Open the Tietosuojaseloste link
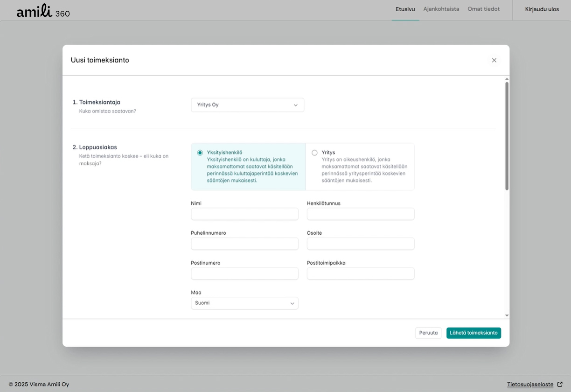 [x=530, y=385]
